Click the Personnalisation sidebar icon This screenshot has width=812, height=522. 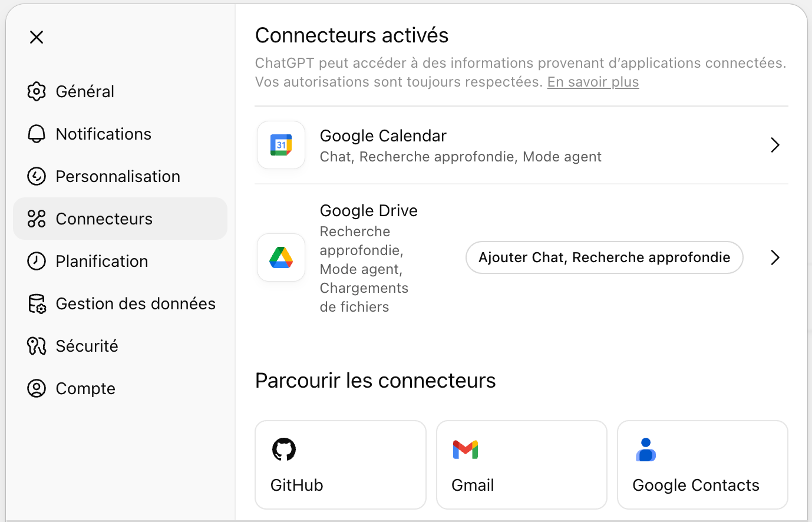(37, 176)
